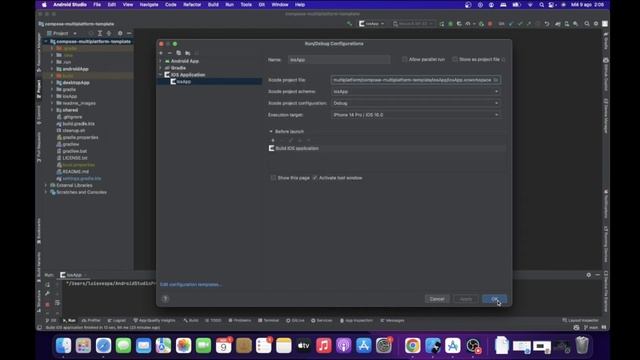
Task: Expand Android App configuration group
Action: [x=161, y=61]
